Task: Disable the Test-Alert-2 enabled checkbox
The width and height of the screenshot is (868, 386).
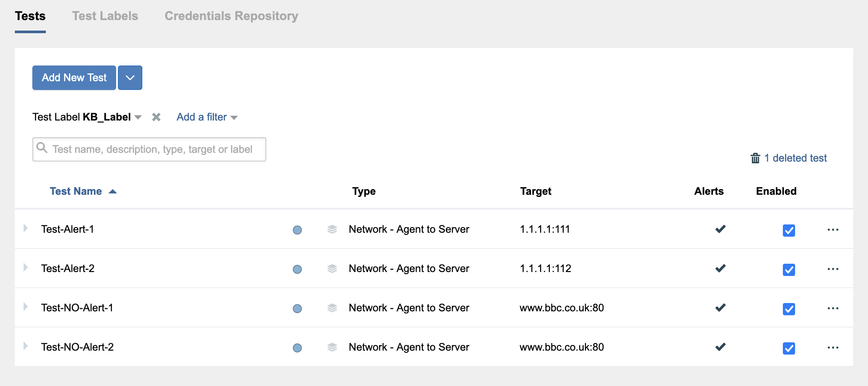Action: tap(789, 269)
